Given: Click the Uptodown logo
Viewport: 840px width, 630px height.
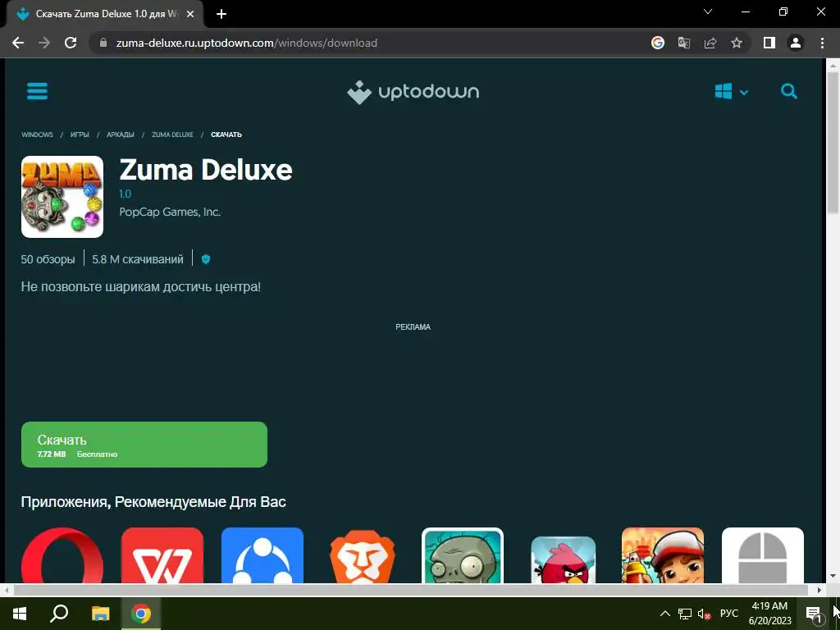Looking at the screenshot, I should coord(413,92).
